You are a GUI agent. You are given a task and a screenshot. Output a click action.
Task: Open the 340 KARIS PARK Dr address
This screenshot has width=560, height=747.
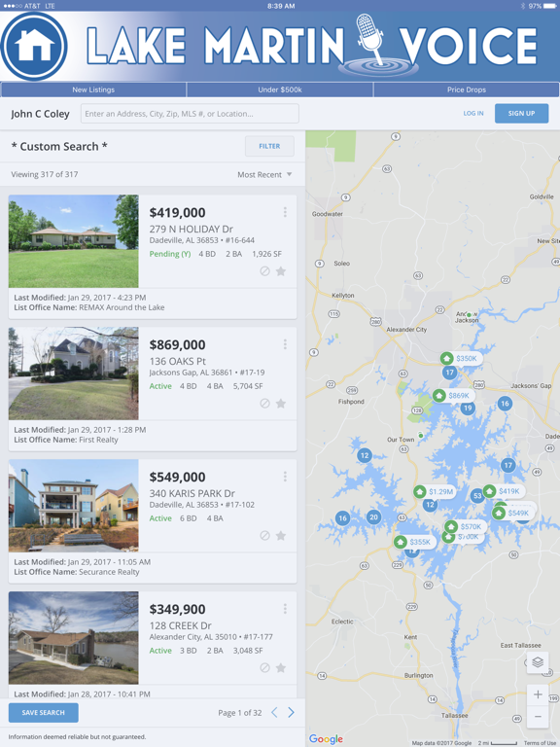point(192,493)
